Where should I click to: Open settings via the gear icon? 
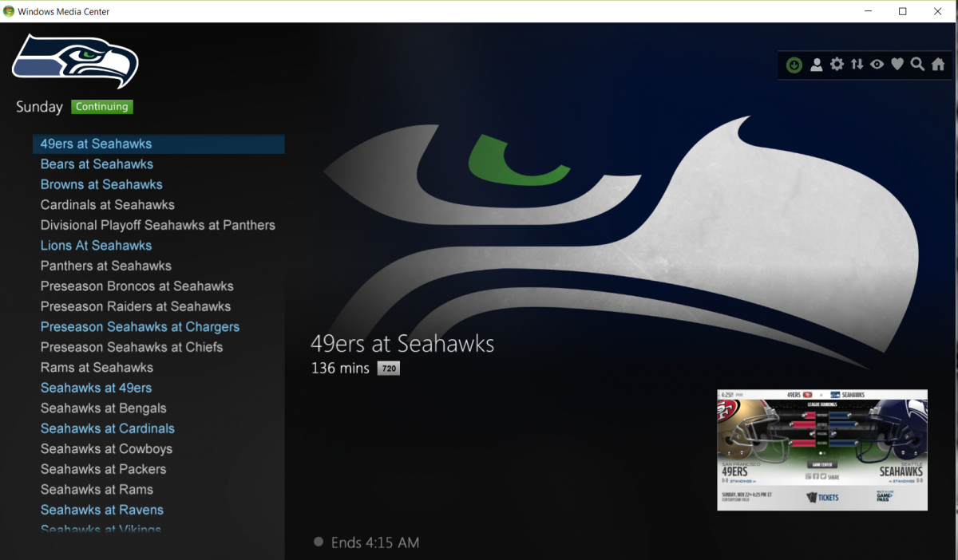click(837, 65)
